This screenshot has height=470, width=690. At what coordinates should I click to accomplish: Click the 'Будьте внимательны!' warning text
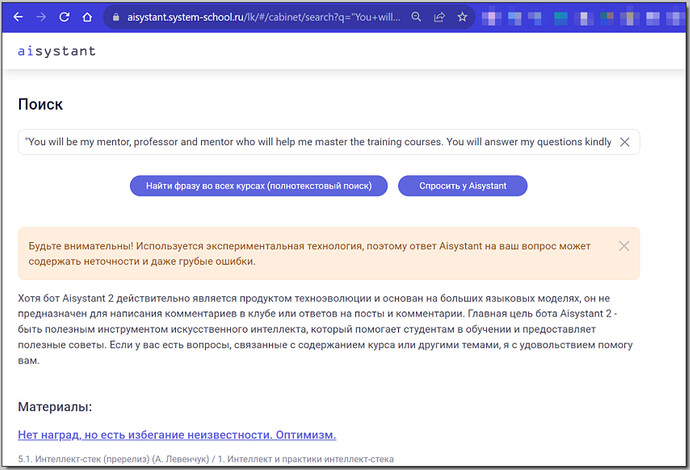(x=309, y=253)
